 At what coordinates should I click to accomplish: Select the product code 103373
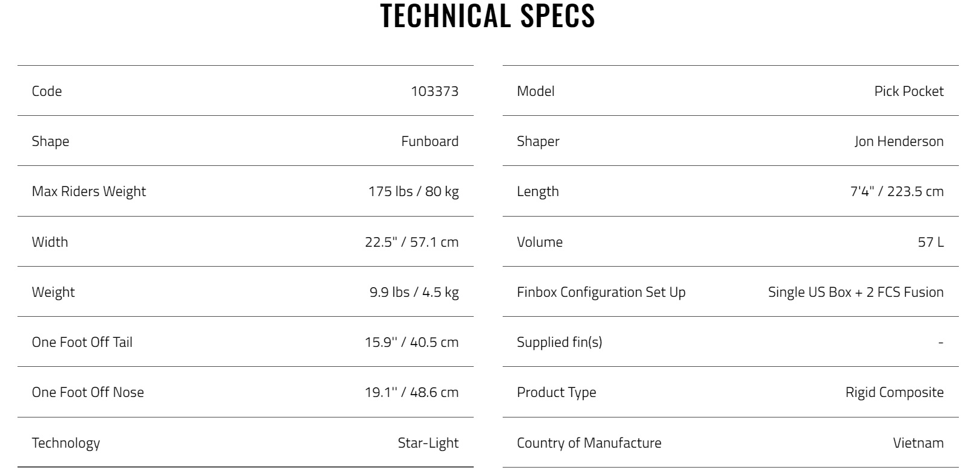[x=434, y=91]
